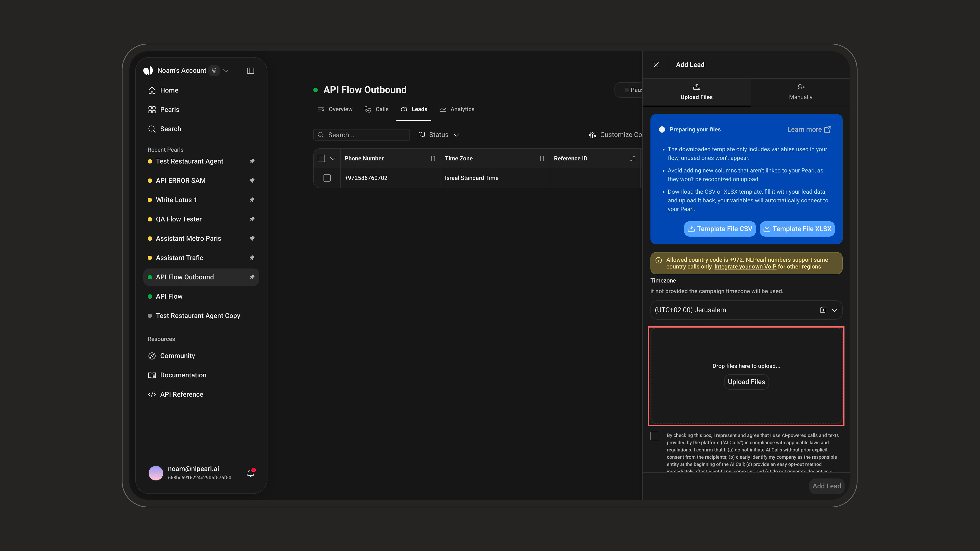Go to Home in sidebar
The image size is (980, 551).
click(201, 90)
